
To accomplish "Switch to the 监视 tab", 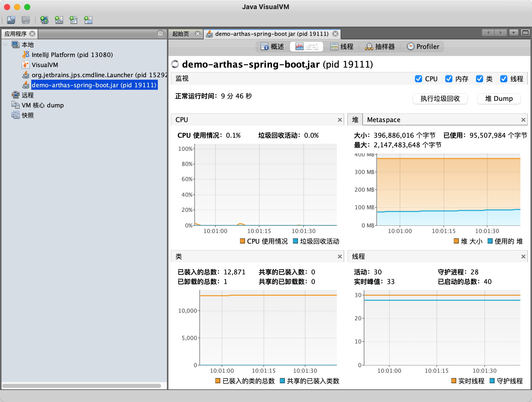I will click(307, 47).
